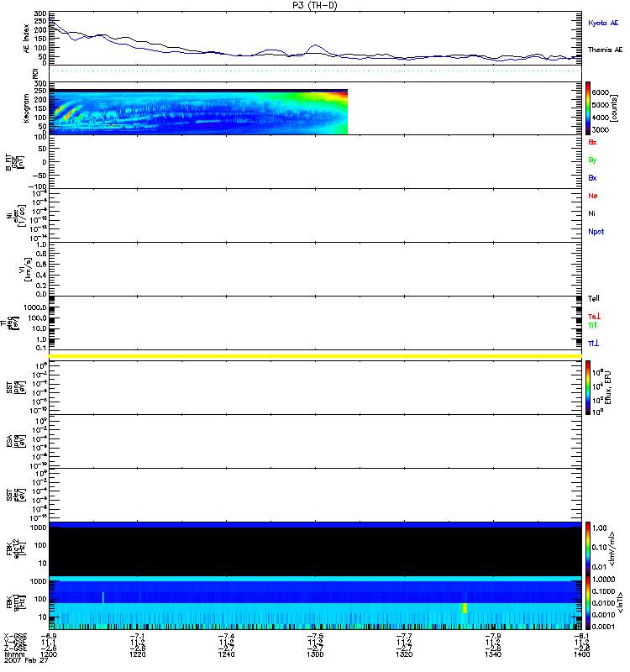Click the blue Npot legend label

pyautogui.click(x=596, y=232)
